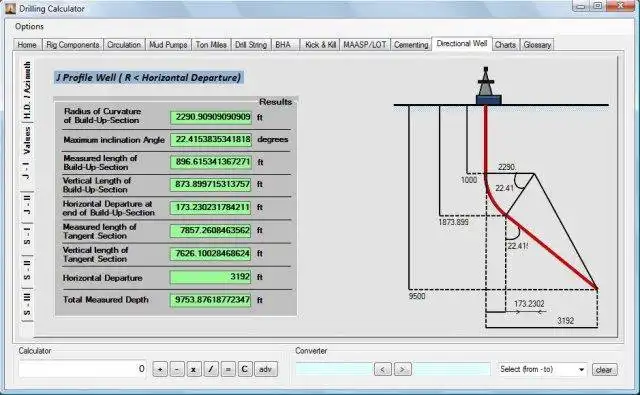Open the Charts tab
640x395 pixels.
[505, 45]
